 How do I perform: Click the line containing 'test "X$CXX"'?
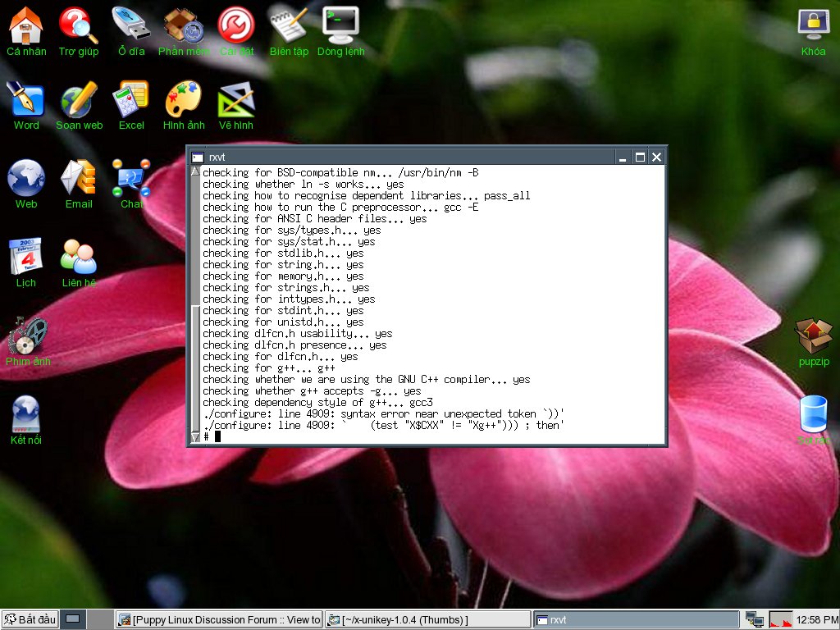pyautogui.click(x=384, y=426)
